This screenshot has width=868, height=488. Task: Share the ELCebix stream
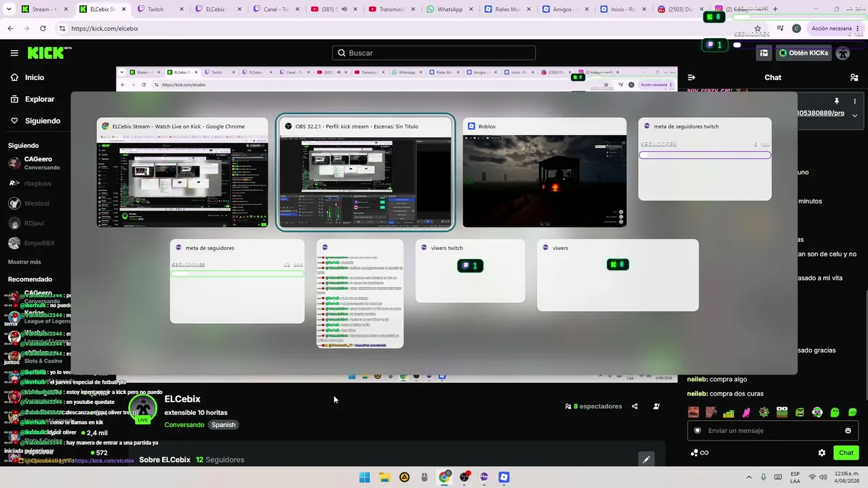click(x=635, y=407)
